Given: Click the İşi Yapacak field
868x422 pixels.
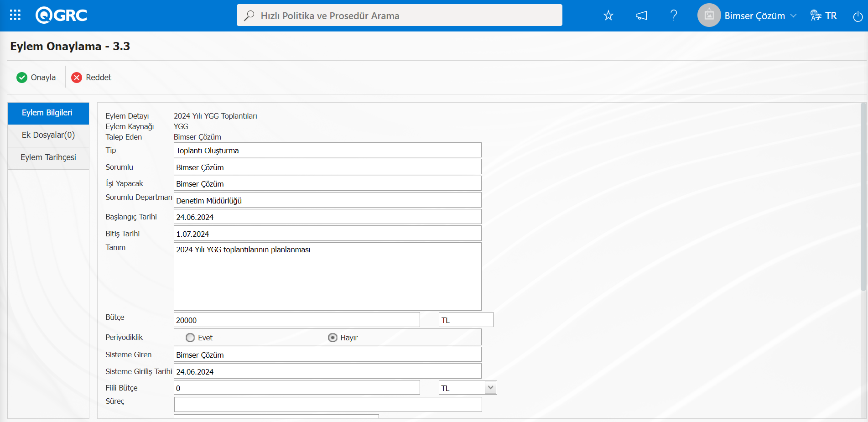Looking at the screenshot, I should [x=327, y=183].
